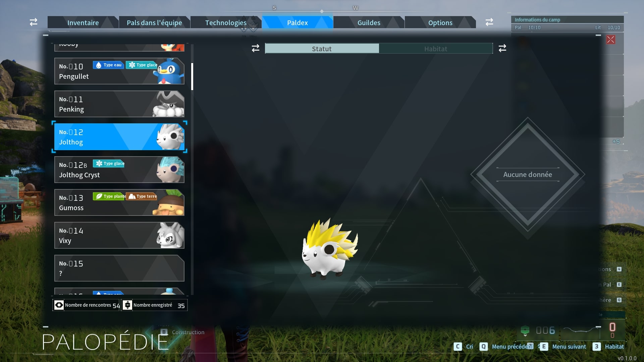
Task: Click Nombre enregistré value 35
Action: (181, 306)
